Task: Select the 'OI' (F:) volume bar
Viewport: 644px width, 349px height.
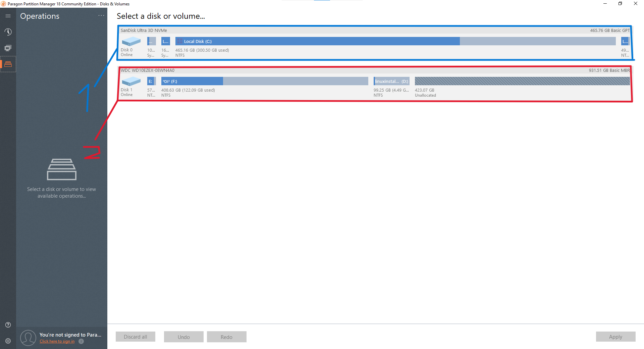Action: click(265, 81)
